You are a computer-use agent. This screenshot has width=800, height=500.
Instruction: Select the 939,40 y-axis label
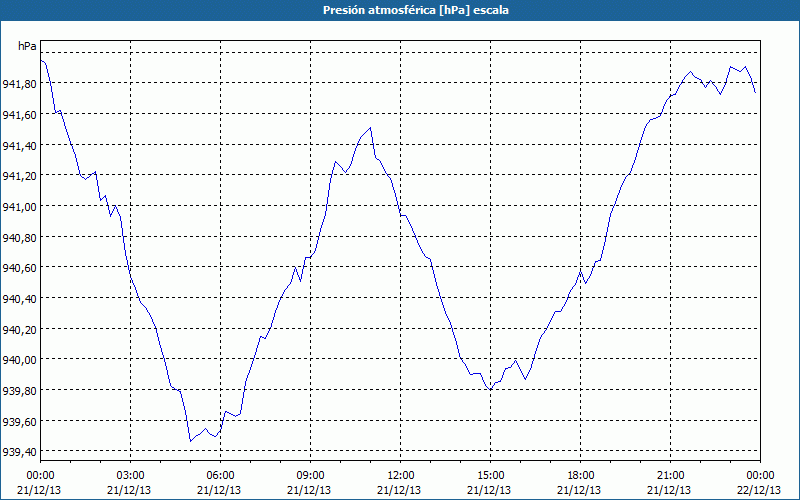[x=19, y=452]
